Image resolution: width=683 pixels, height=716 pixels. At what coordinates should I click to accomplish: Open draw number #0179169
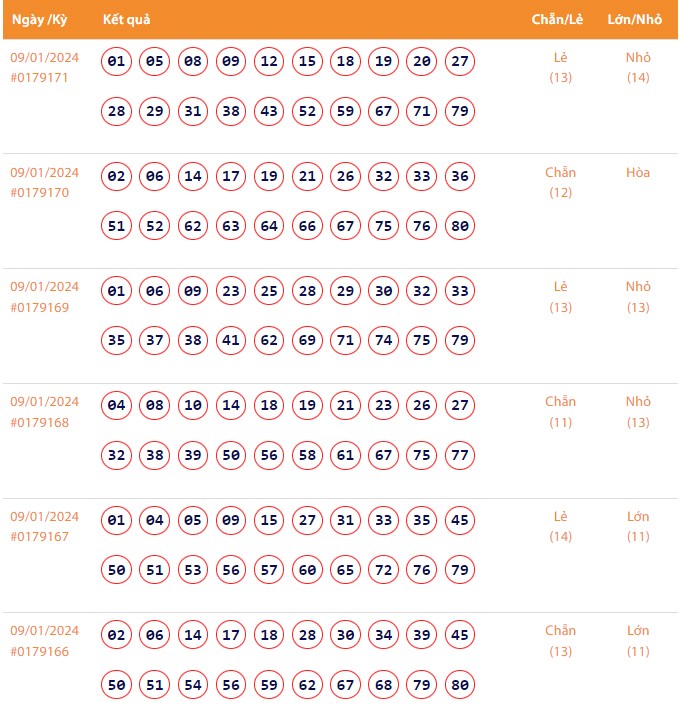click(x=40, y=307)
